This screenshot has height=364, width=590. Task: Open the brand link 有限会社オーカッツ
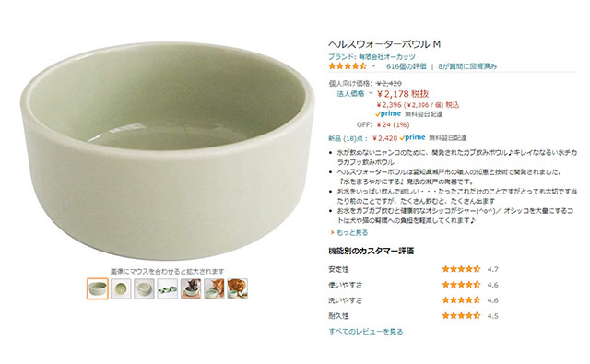click(387, 57)
